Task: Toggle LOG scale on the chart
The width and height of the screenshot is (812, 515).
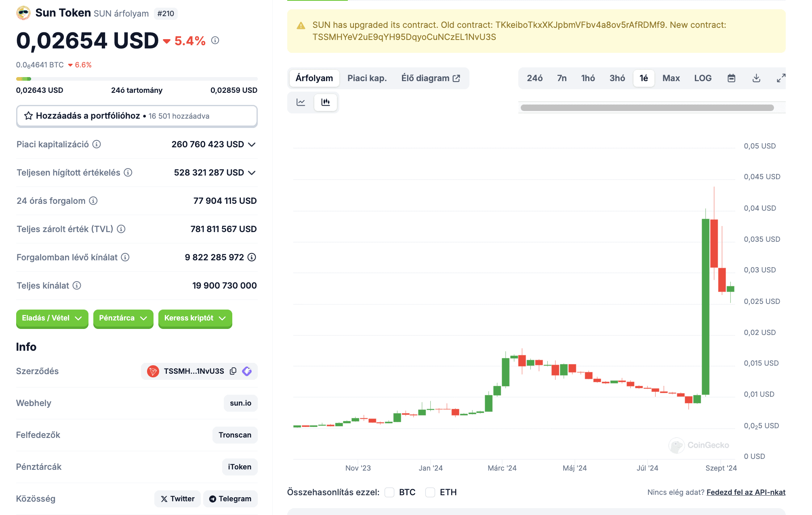Action: click(703, 78)
